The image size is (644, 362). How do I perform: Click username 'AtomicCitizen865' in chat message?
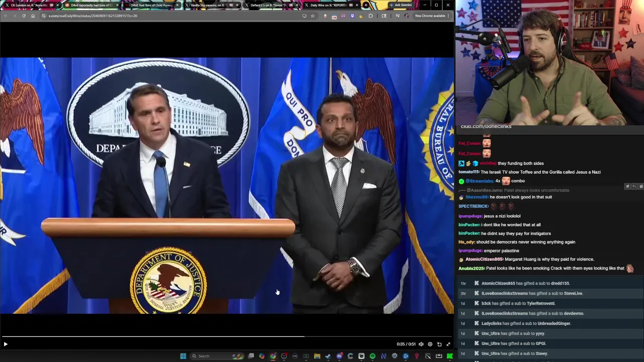click(484, 259)
